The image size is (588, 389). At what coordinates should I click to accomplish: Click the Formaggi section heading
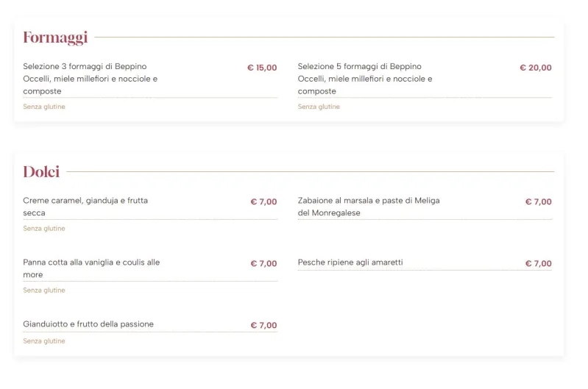[x=55, y=38]
